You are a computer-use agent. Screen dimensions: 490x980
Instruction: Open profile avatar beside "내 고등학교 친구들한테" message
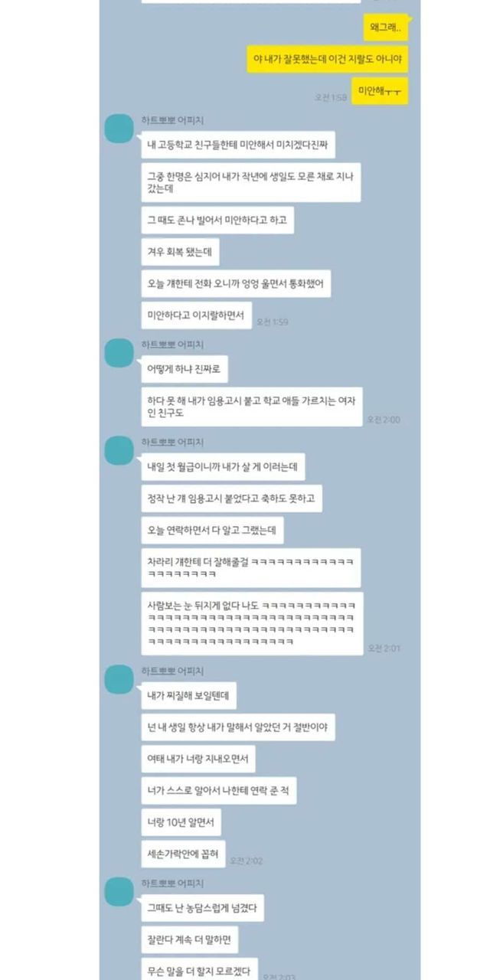click(119, 128)
